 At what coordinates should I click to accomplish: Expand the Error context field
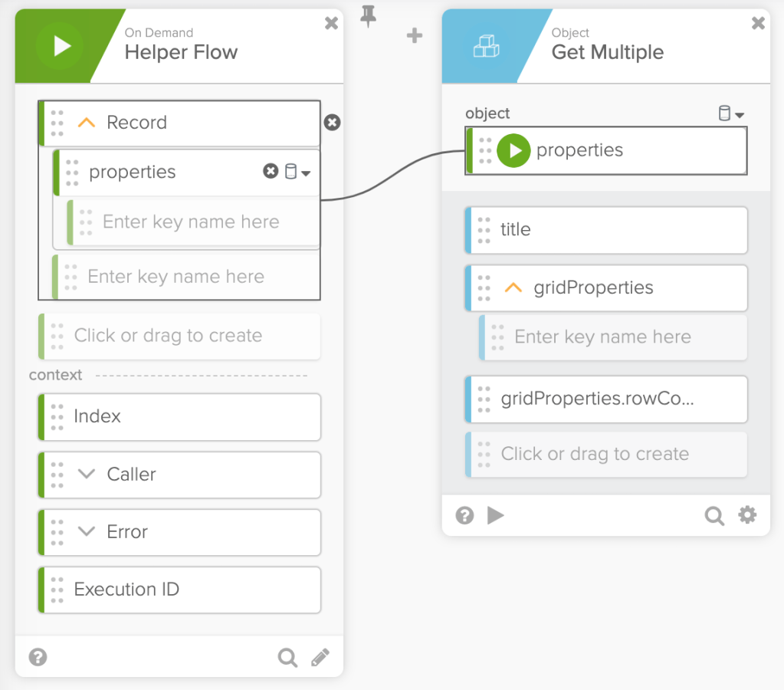point(87,532)
